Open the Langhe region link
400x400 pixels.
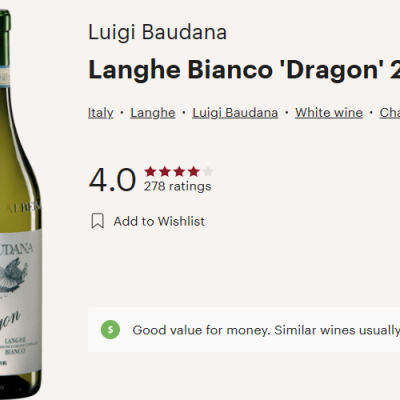tap(153, 113)
